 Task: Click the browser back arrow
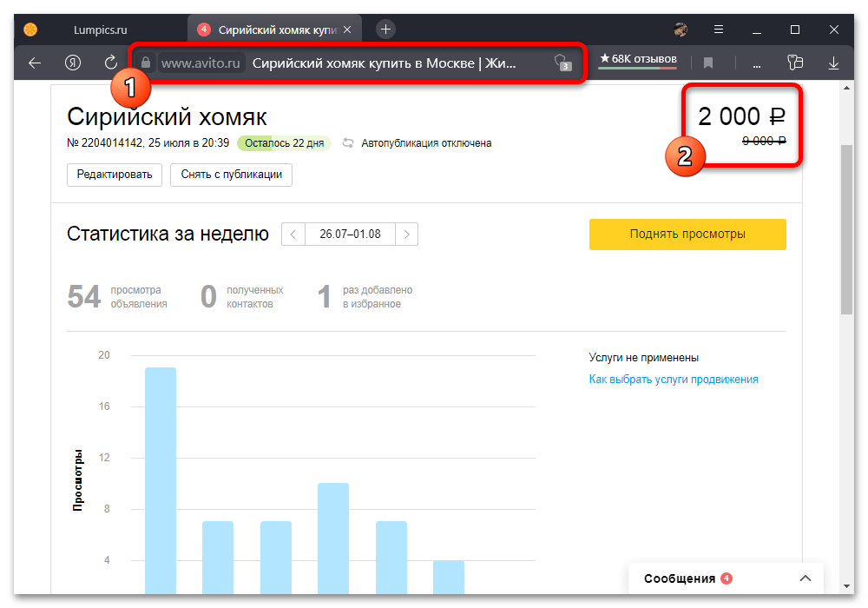(x=35, y=63)
